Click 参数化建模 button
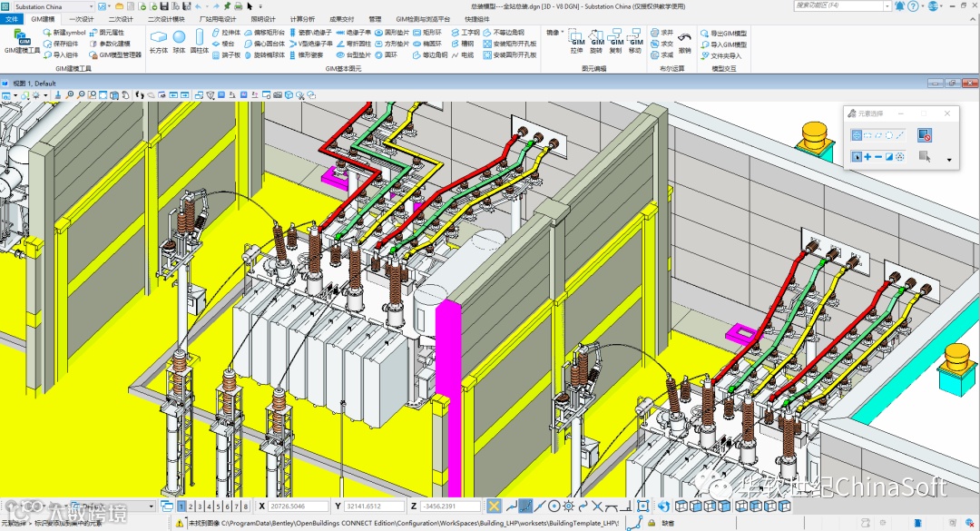 tap(111, 44)
